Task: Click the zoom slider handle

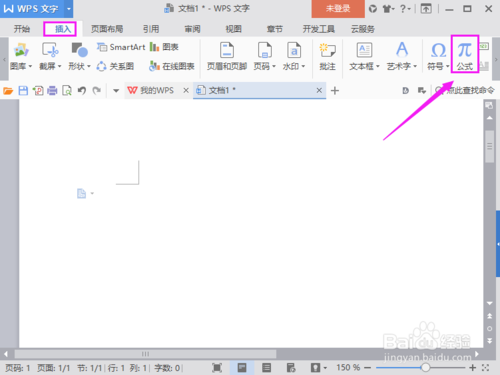Action: pos(425,368)
